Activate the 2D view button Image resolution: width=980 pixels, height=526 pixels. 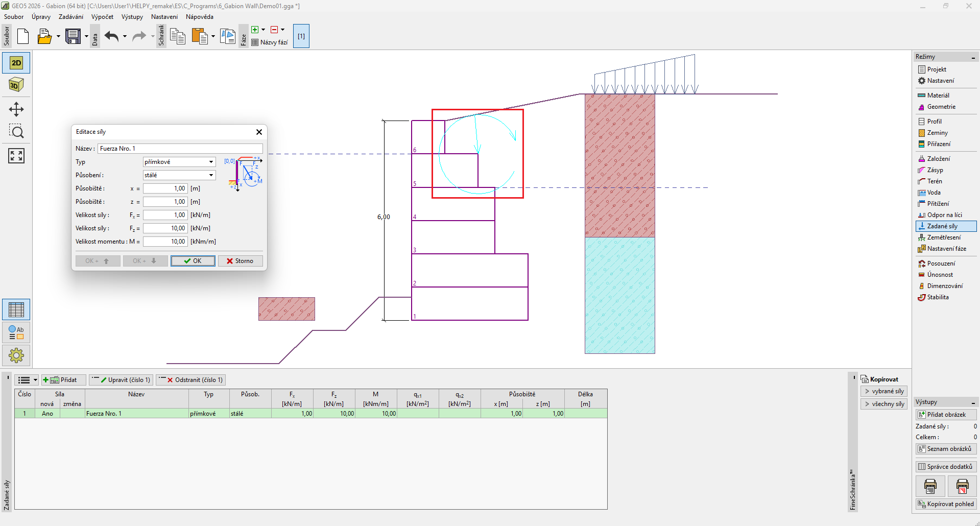16,63
